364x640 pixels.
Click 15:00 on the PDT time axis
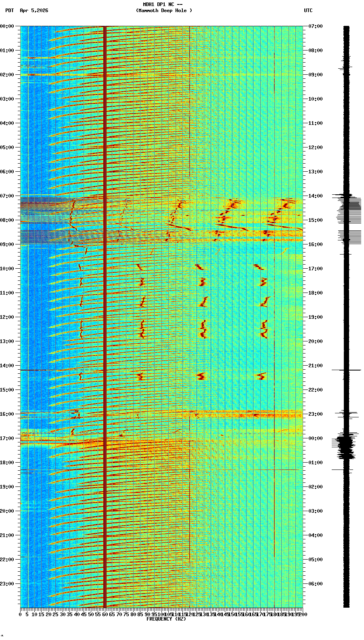[x=7, y=390]
